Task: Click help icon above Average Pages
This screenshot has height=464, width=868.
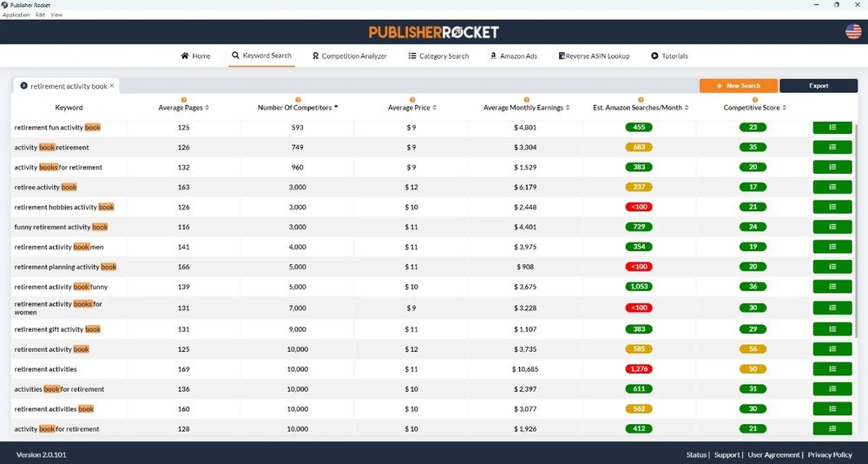Action: [x=184, y=100]
